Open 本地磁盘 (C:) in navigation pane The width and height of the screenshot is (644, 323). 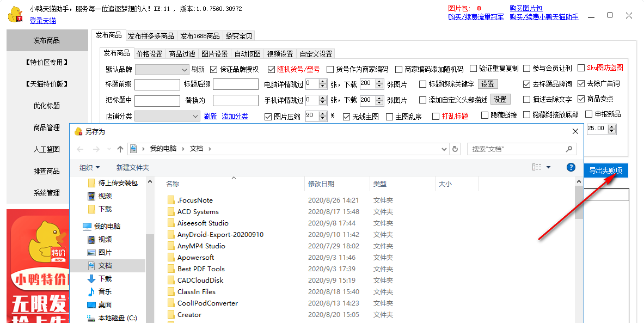pos(118,318)
